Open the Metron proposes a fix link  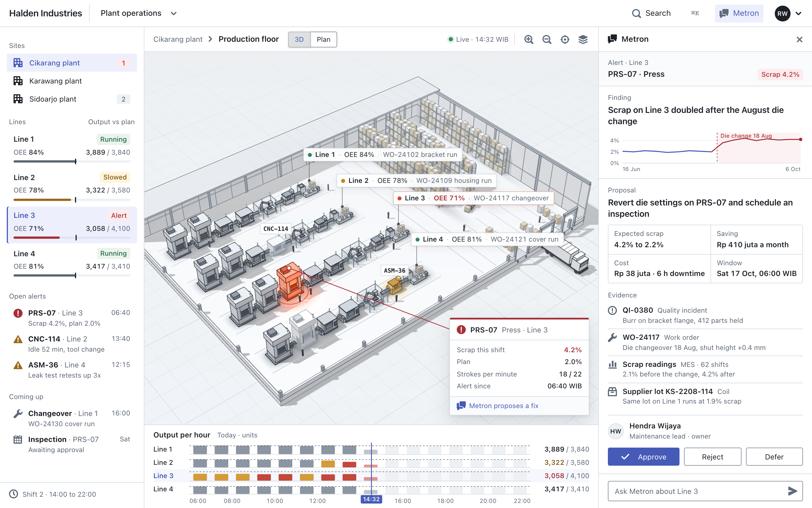coord(498,406)
